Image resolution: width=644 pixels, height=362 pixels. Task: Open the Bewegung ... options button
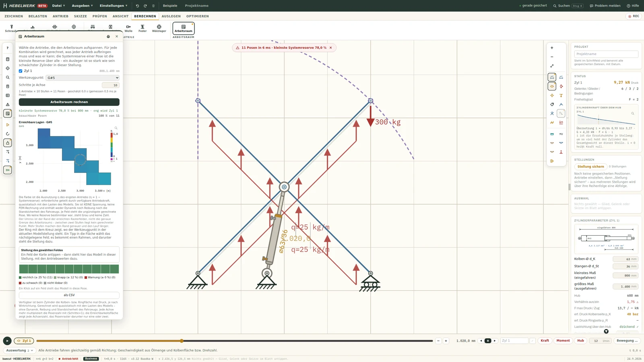[x=627, y=341]
